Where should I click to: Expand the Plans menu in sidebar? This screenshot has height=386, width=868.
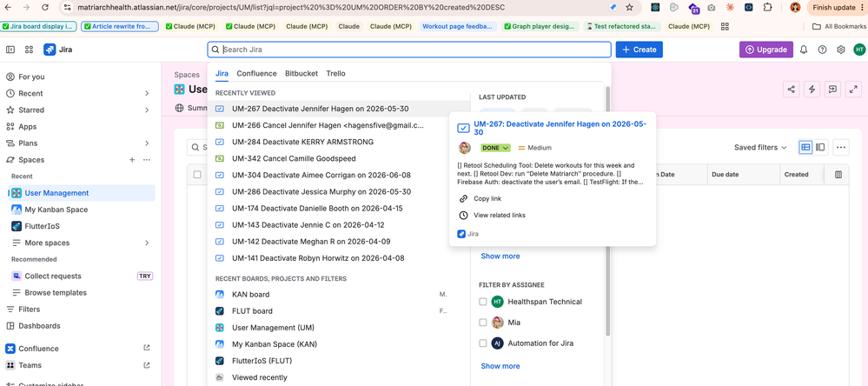pos(147,143)
